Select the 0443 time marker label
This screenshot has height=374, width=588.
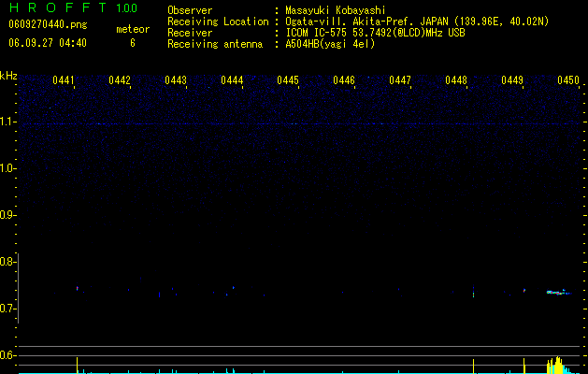176,80
